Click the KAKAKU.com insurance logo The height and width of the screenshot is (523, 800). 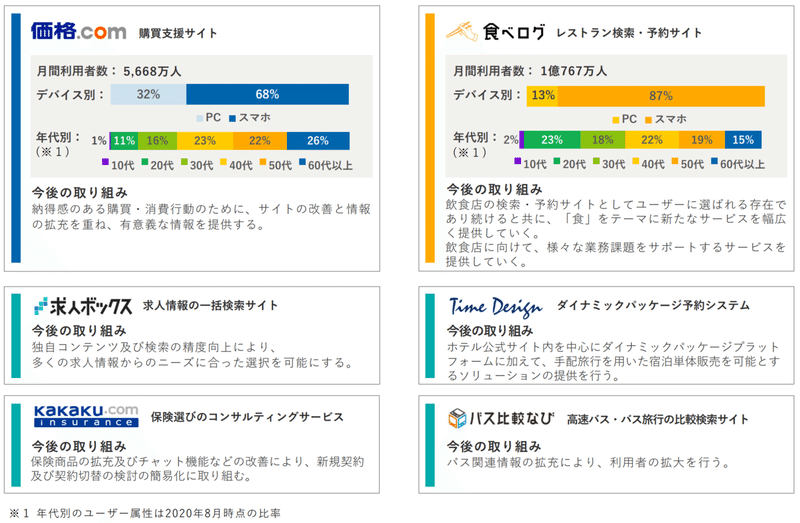pos(85,416)
